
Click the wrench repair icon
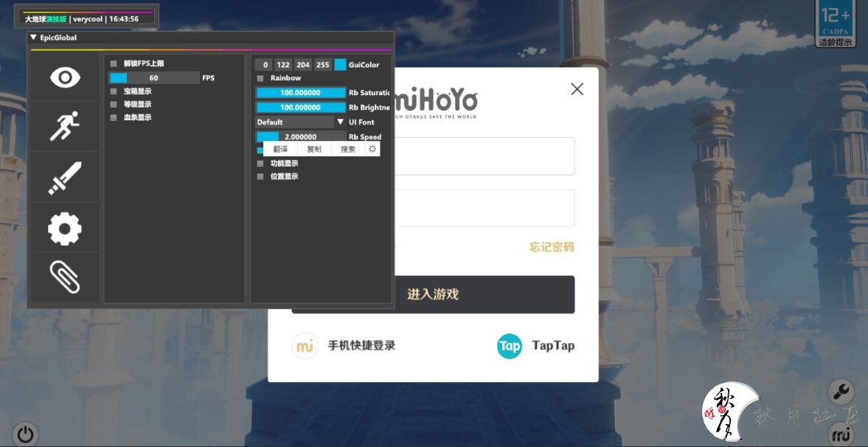coord(841,391)
